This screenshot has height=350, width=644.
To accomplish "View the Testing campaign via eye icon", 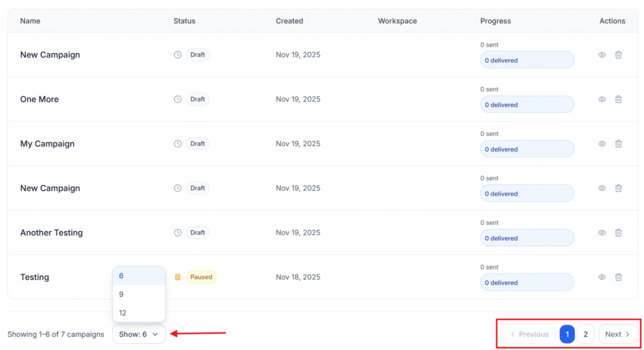I will [x=602, y=277].
